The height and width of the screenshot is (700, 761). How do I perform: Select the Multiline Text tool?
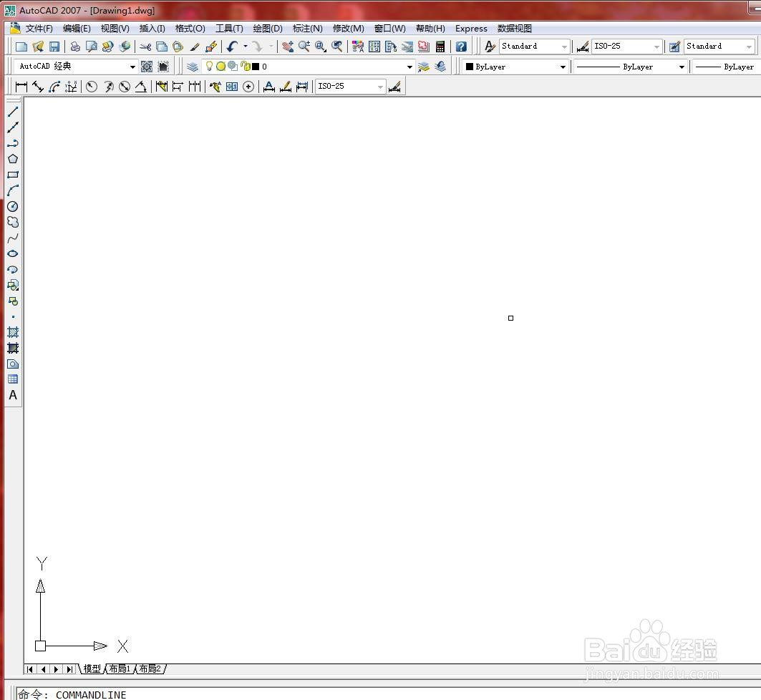[x=13, y=395]
